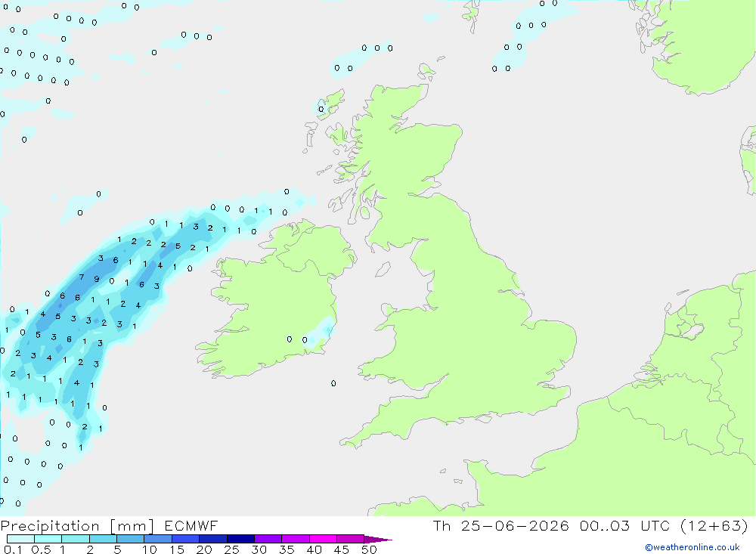The width and height of the screenshot is (756, 554).
Task: Select the 45–50 mm legend swatch
Action: click(x=350, y=539)
